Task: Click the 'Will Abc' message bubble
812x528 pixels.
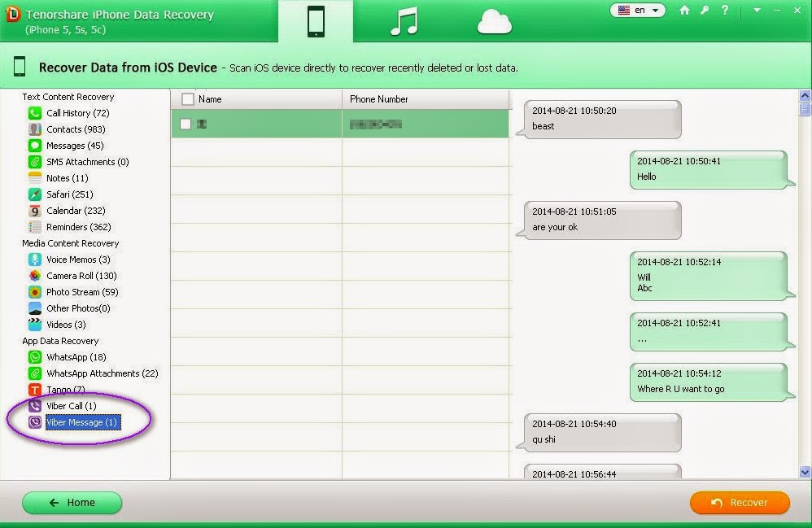Action: tap(713, 276)
